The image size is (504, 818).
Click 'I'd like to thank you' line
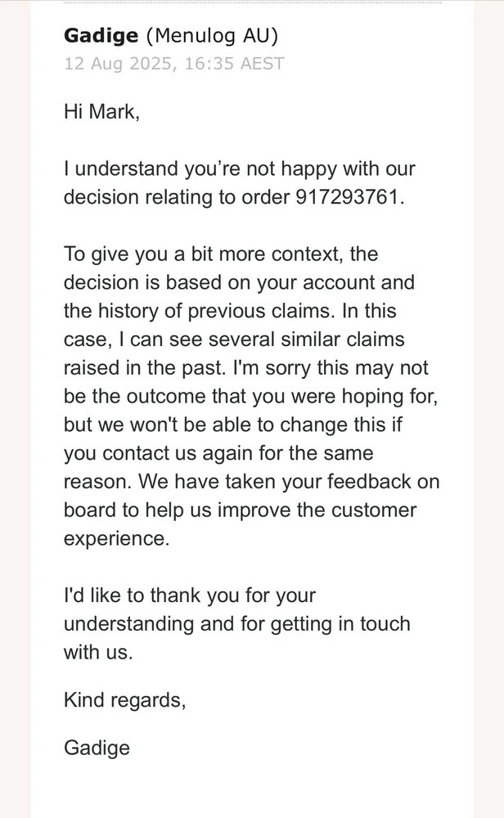click(x=189, y=596)
